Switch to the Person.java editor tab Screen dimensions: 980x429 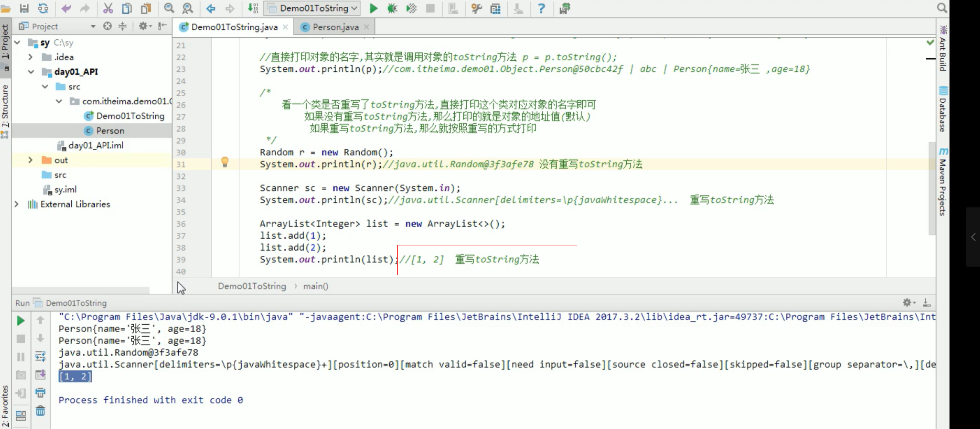[x=335, y=27]
